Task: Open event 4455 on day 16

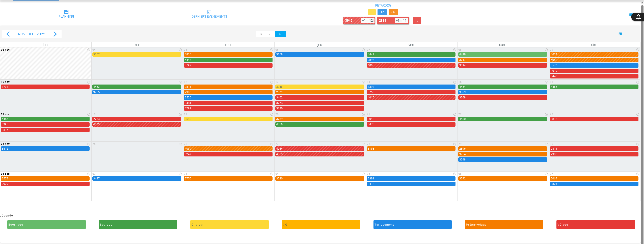Action: click(x=594, y=87)
